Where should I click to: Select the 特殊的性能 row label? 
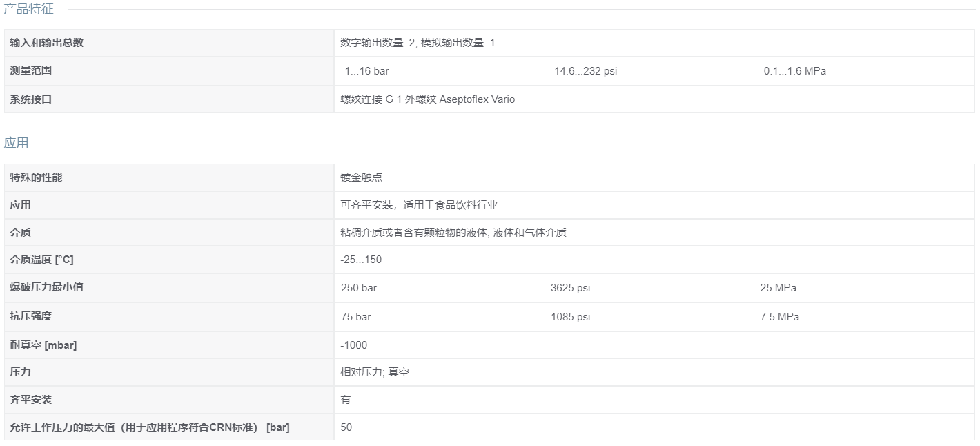36,177
